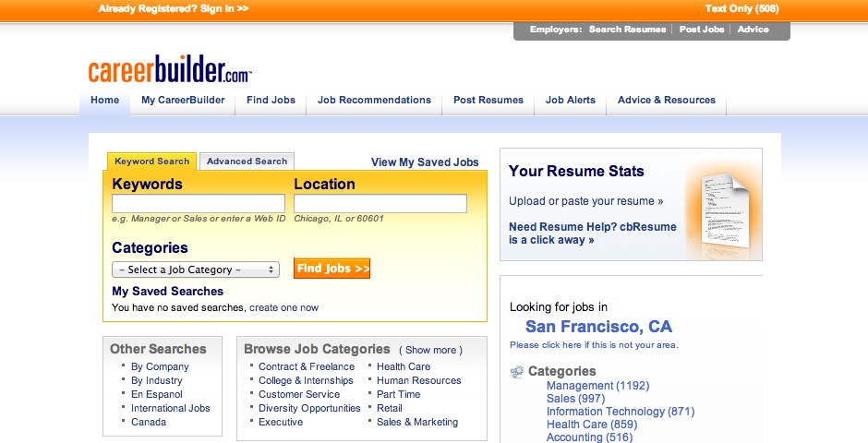The height and width of the screenshot is (443, 868).
Task: Browse Diversity Opportunities jobs
Action: click(x=309, y=408)
